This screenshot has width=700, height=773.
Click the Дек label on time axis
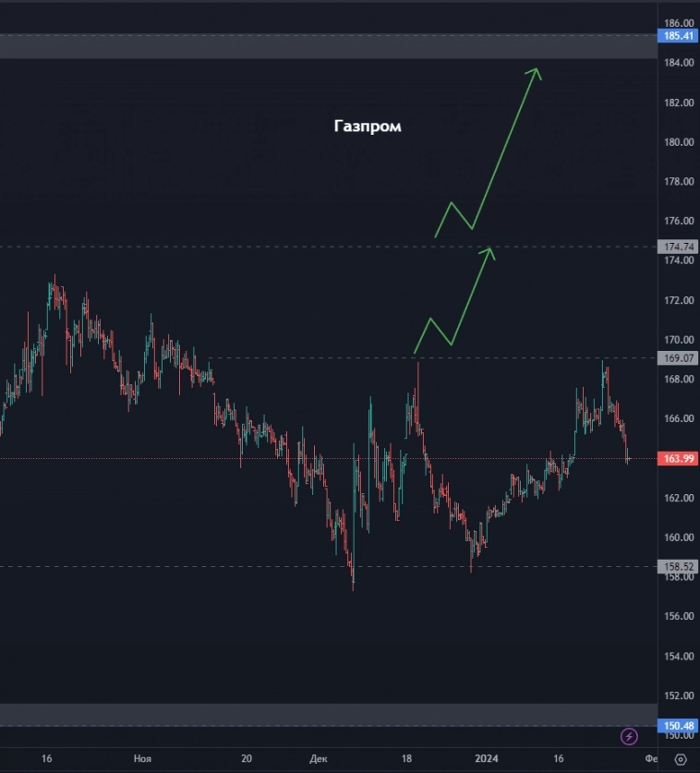tap(319, 759)
